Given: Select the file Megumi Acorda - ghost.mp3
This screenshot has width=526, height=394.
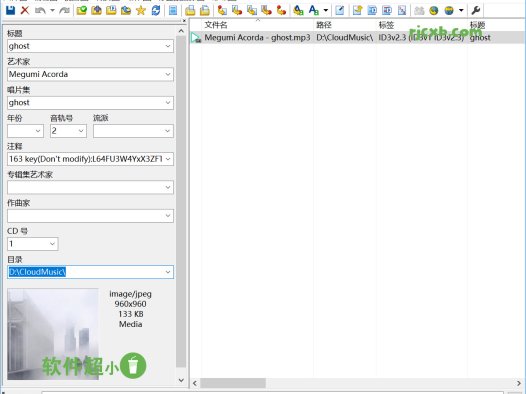Looking at the screenshot, I should [257, 38].
